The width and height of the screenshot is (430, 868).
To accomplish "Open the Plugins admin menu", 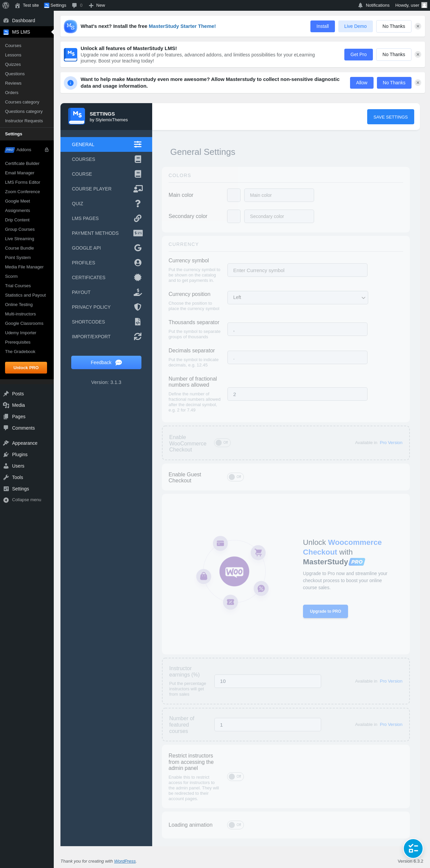I will coord(27,455).
